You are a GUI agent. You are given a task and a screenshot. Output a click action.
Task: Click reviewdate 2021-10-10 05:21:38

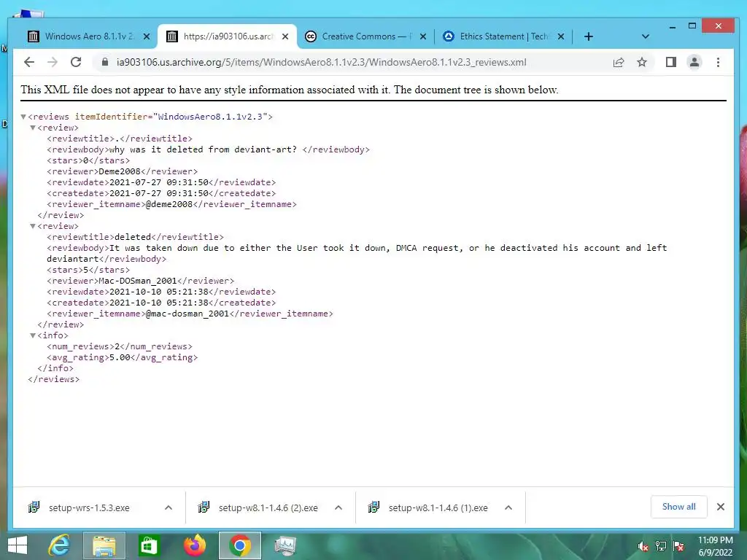158,292
